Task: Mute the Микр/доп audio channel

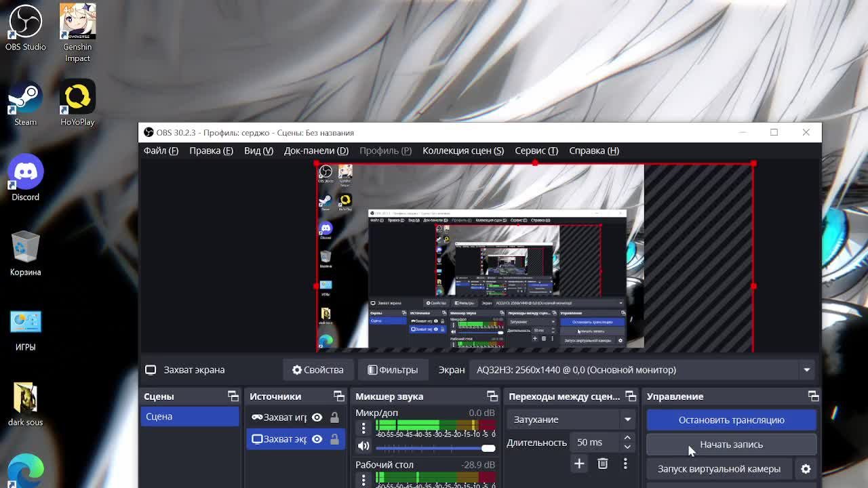Action: pyautogui.click(x=363, y=446)
